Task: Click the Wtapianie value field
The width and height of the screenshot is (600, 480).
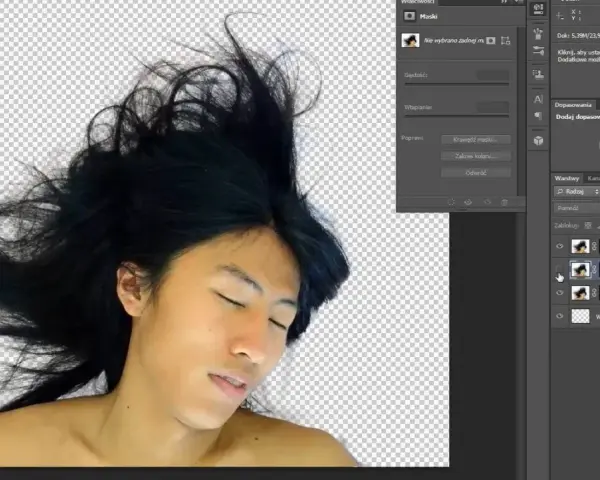Action: click(x=493, y=107)
